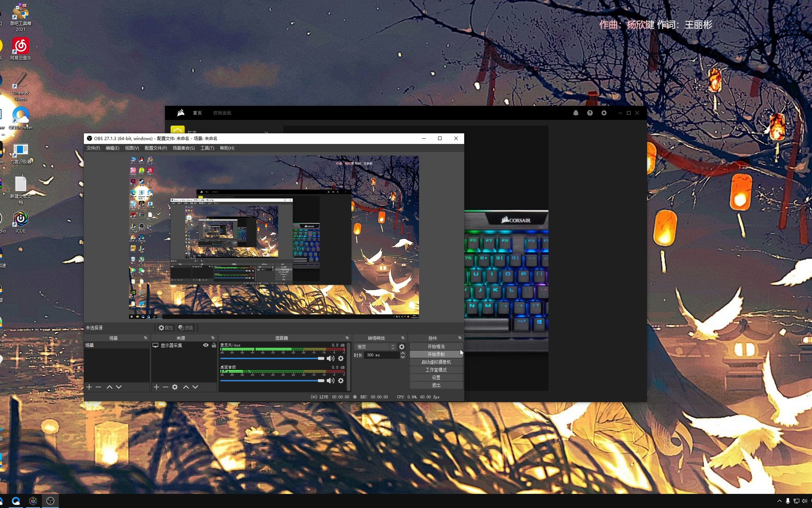Open 麦克风/Aux audio settings gear
This screenshot has width=812, height=508.
[x=341, y=358]
